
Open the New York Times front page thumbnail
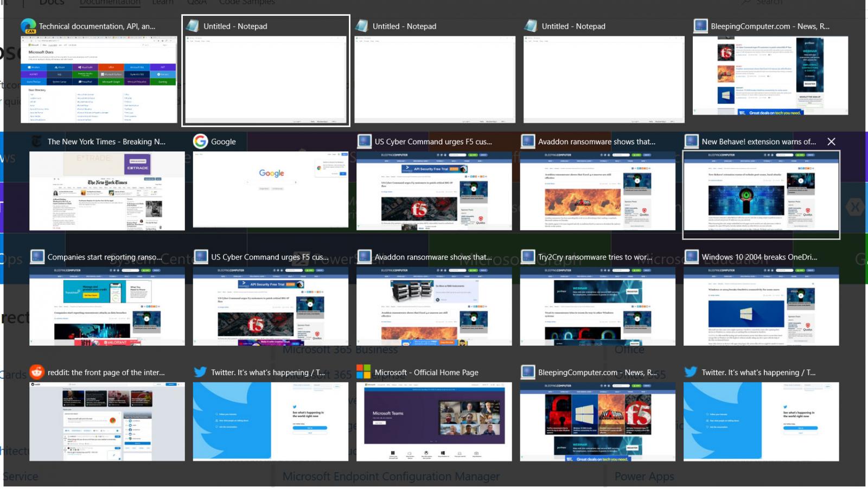pos(107,191)
